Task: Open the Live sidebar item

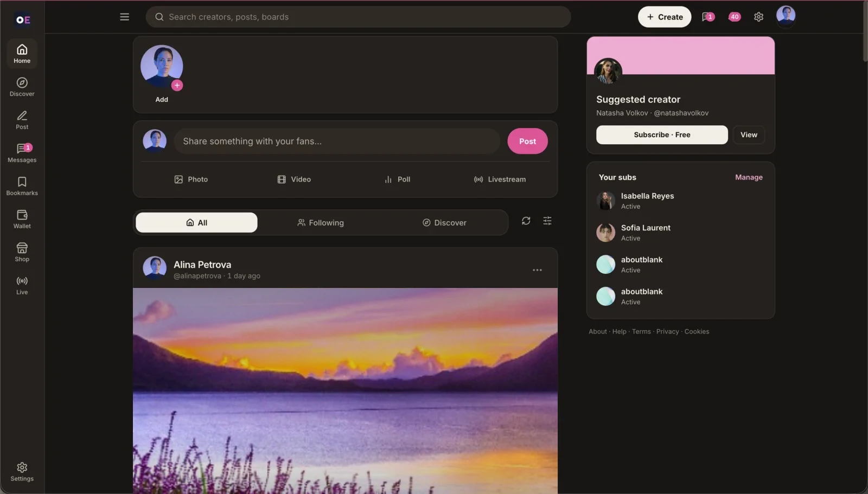Action: [x=22, y=285]
